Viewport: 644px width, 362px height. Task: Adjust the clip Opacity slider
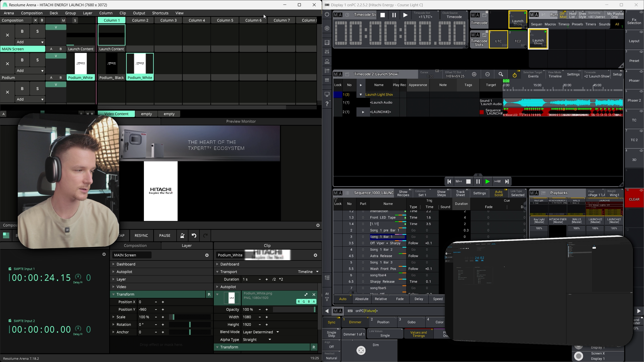pos(294,309)
